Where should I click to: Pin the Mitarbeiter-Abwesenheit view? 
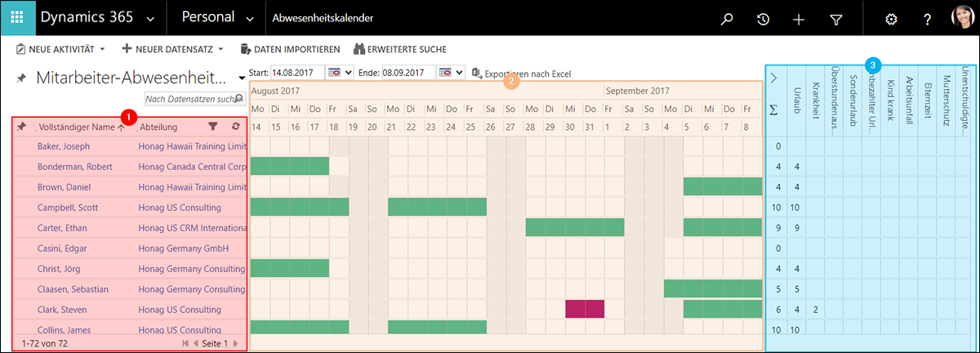click(21, 78)
